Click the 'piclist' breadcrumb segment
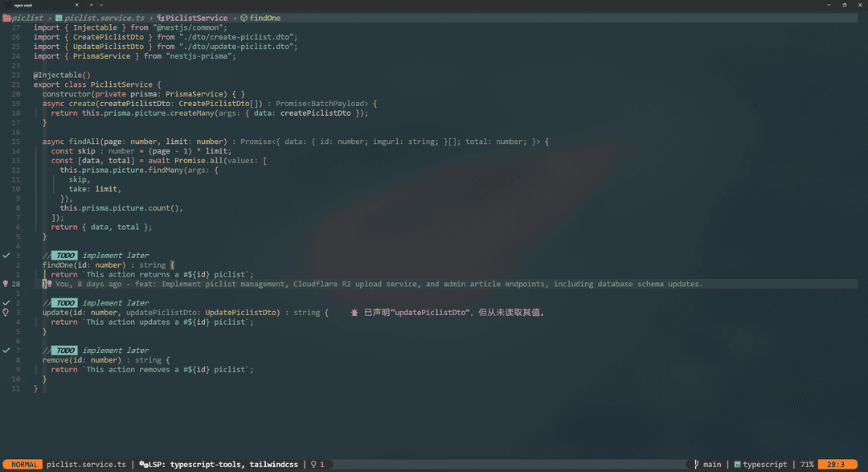This screenshot has width=868, height=472. point(27,18)
